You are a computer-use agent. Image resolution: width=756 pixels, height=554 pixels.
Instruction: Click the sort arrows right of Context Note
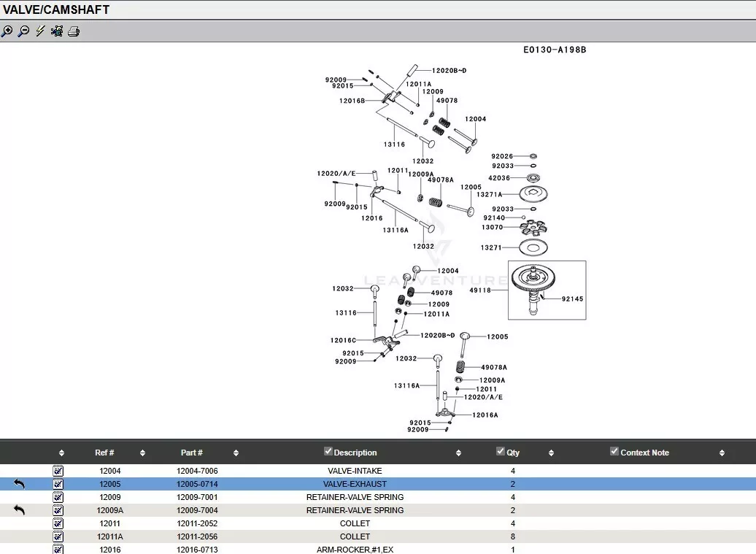pos(722,453)
